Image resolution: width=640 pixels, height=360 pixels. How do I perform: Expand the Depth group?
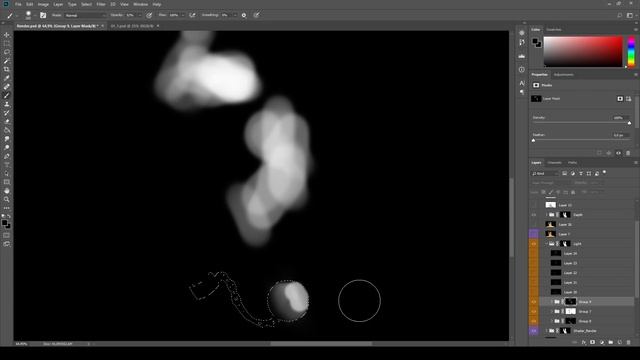click(x=547, y=215)
